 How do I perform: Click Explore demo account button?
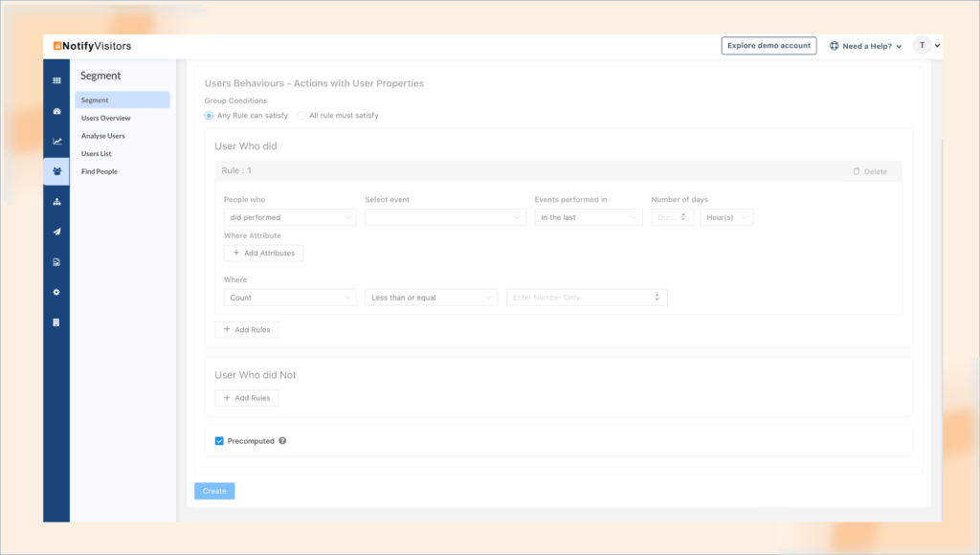click(768, 46)
